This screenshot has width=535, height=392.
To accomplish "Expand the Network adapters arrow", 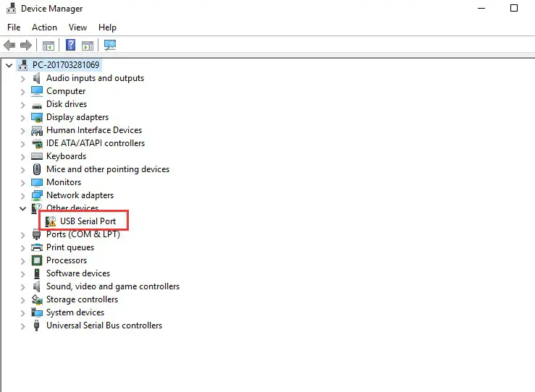I will coord(23,196).
